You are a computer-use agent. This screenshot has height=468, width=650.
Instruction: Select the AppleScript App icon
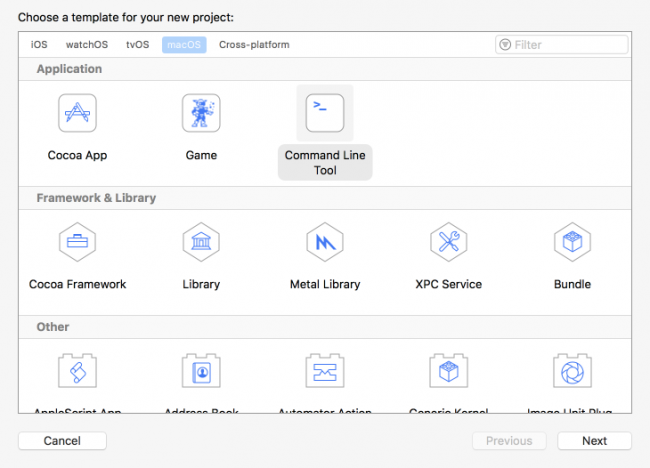78,371
